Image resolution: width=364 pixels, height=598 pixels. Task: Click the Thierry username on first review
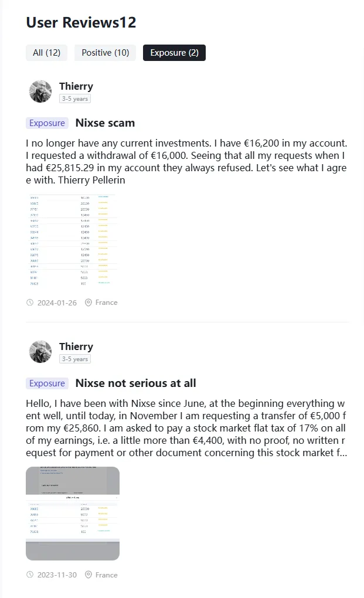pos(76,86)
